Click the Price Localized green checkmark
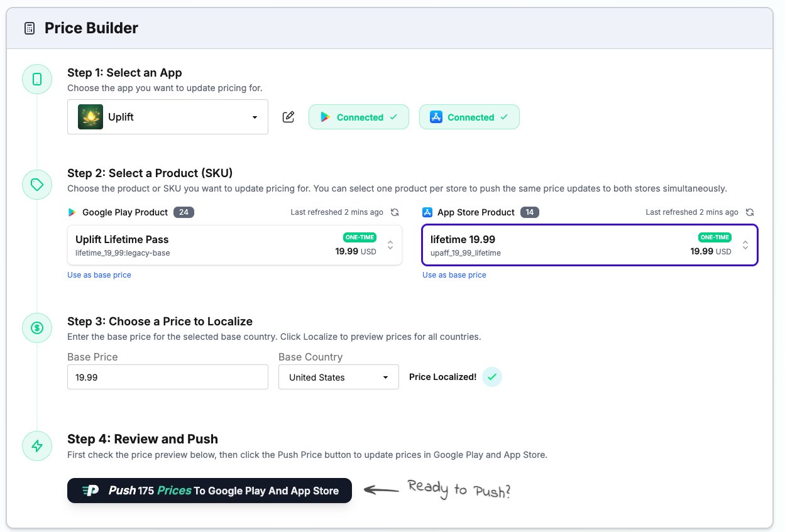The image size is (785, 532). pyautogui.click(x=492, y=377)
